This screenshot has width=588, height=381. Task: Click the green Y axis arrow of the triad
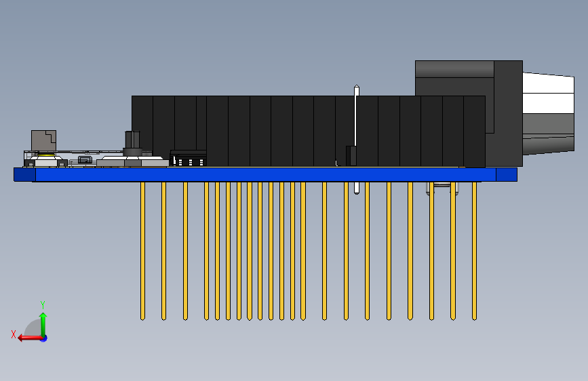point(43,324)
